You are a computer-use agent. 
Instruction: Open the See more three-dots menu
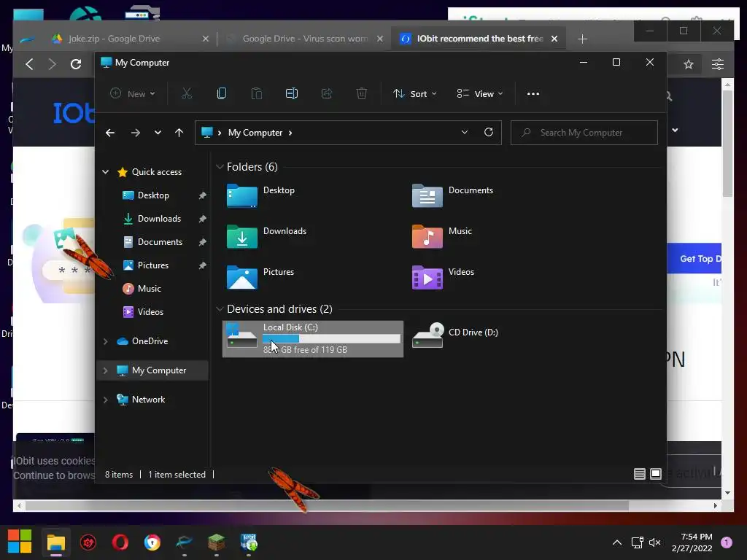click(x=533, y=94)
